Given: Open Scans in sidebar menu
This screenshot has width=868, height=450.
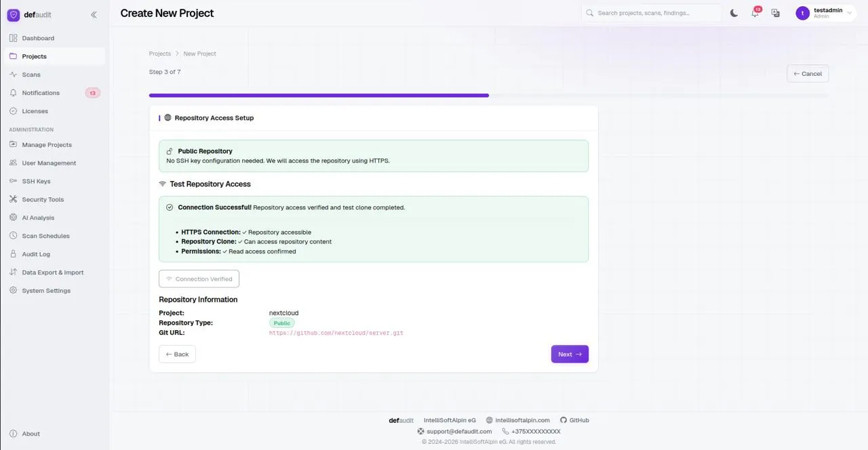Looking at the screenshot, I should [x=54, y=75].
